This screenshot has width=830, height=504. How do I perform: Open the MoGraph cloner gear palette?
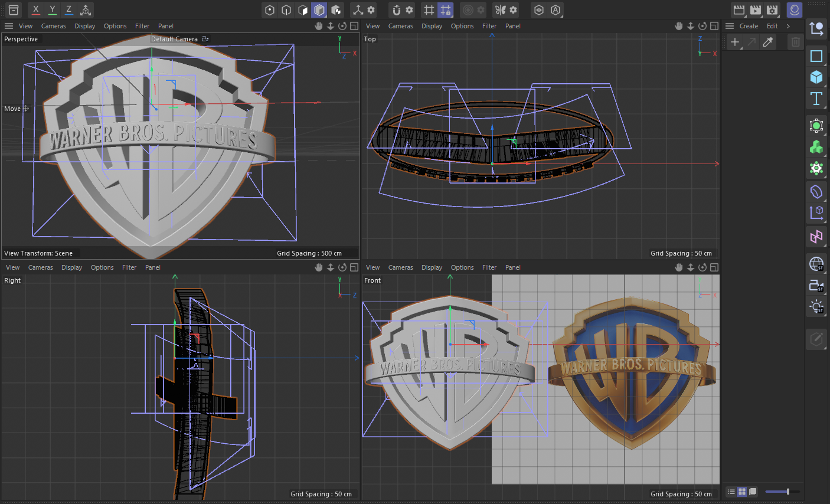click(x=816, y=168)
